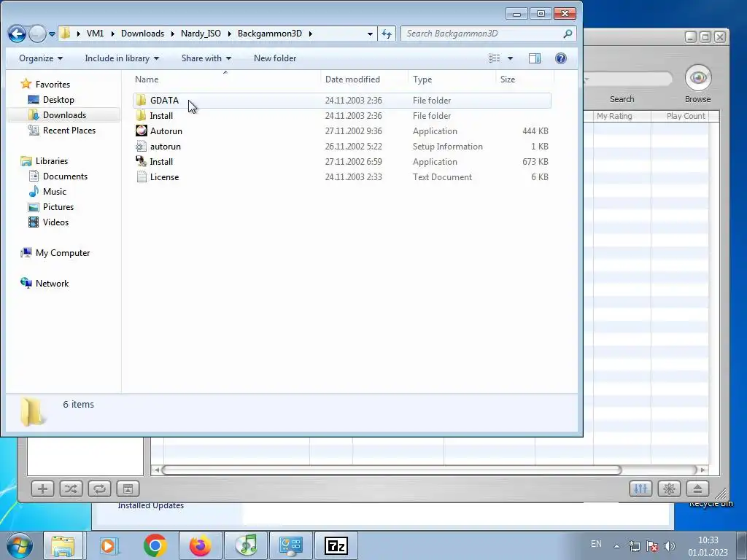This screenshot has width=747, height=560.
Task: Open Network in navigation pane
Action: 52,284
